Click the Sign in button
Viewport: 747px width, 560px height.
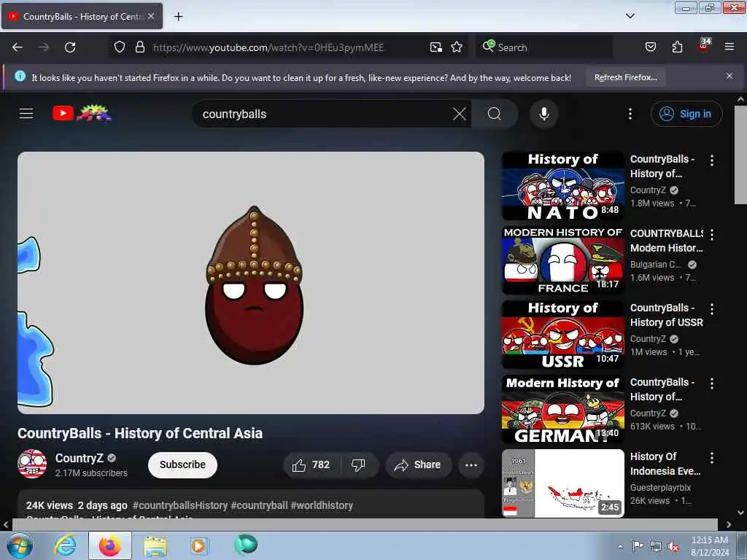point(686,114)
